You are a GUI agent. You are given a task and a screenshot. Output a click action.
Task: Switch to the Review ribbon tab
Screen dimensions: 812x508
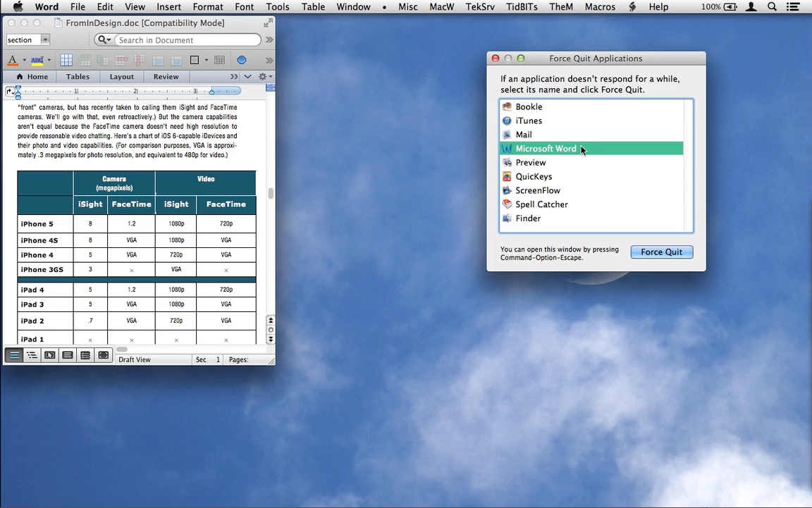click(166, 77)
